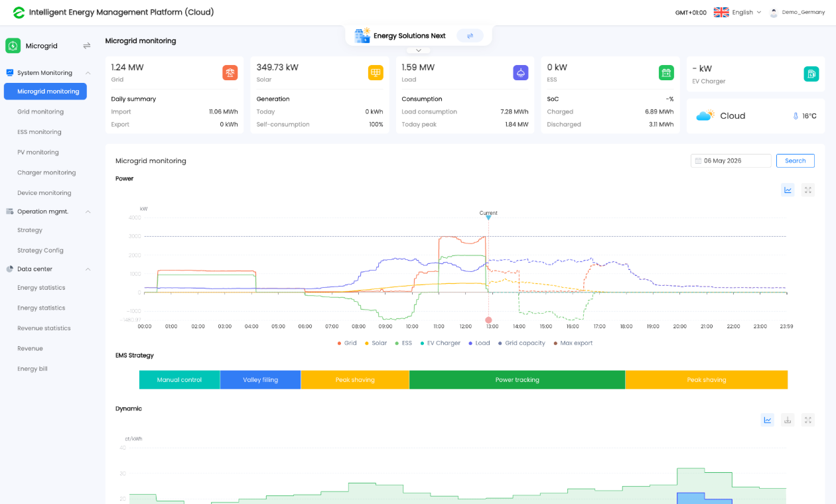836x504 pixels.
Task: Click the Demo_Germany user avatar icon
Action: coord(774,13)
